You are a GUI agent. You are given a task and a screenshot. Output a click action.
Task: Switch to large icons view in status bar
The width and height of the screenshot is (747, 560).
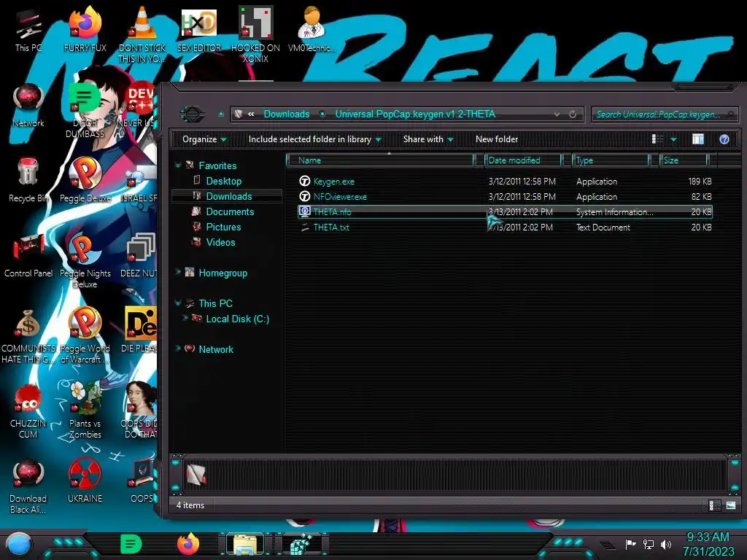coord(731,505)
